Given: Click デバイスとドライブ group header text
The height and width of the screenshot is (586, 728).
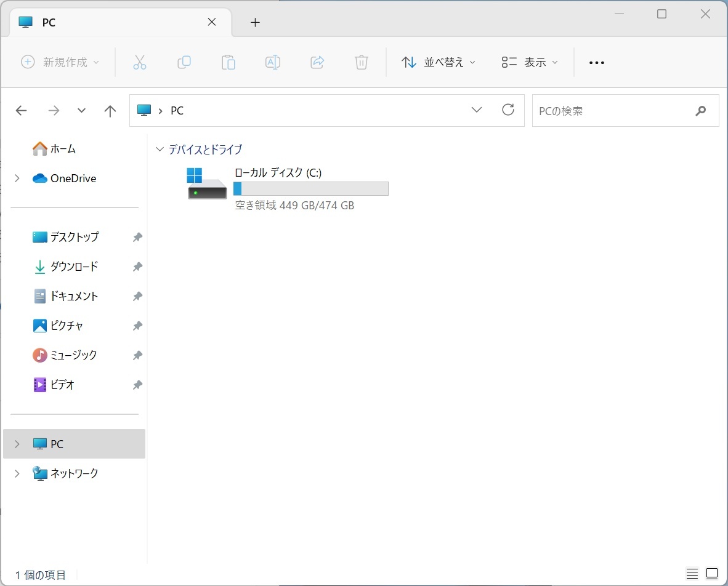Looking at the screenshot, I should (205, 149).
